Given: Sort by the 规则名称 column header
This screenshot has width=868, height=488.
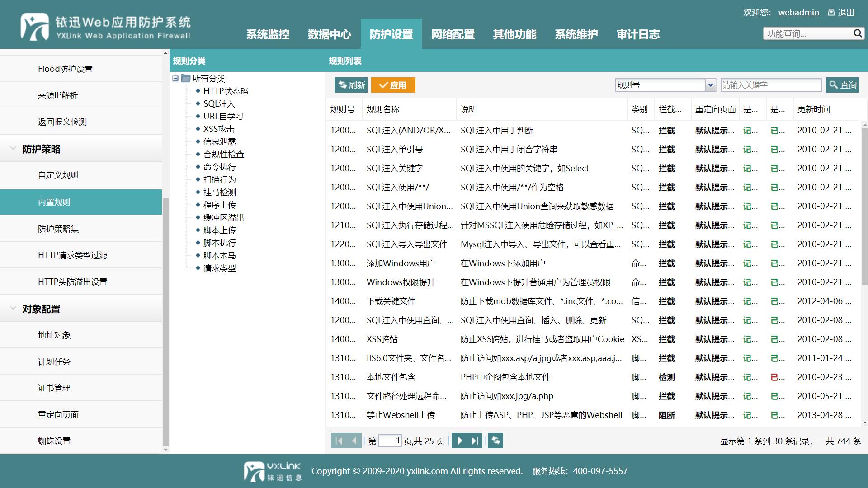Looking at the screenshot, I should [409, 109].
